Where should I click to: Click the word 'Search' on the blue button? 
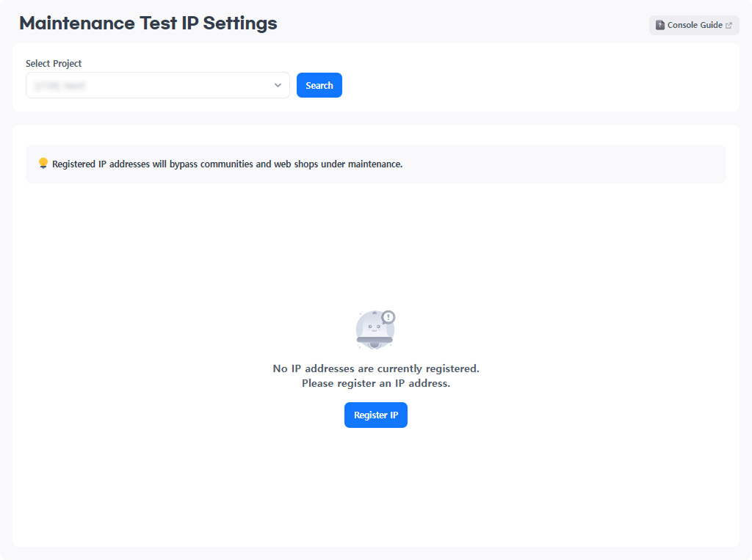319,85
